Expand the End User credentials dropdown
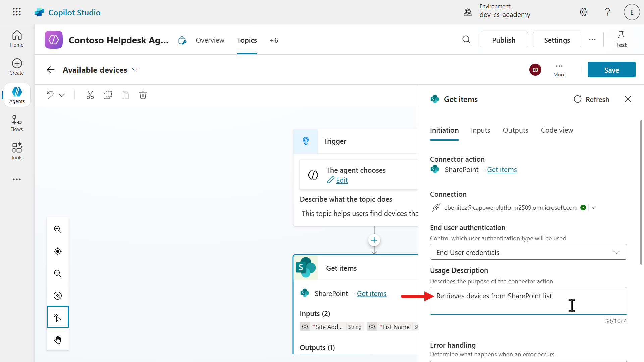Viewport: 644px width, 362px height. pos(616,252)
